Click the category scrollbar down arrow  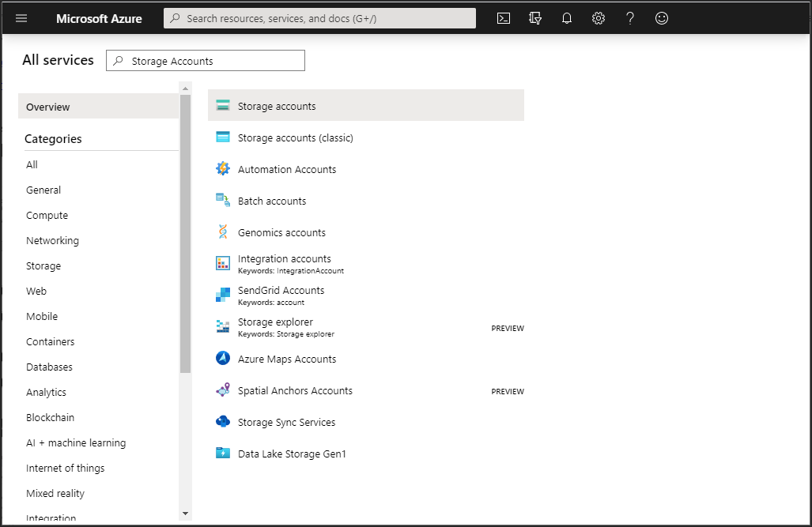tap(185, 514)
